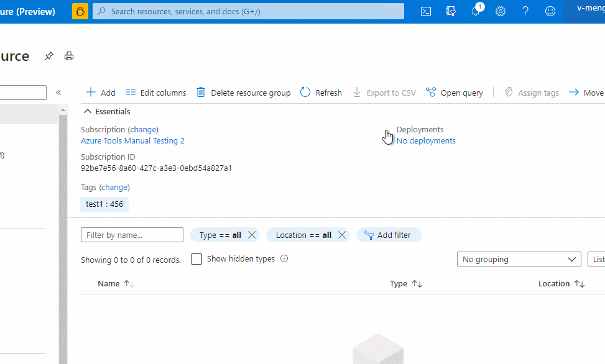Enable Show hidden types
The height and width of the screenshot is (364, 605).
196,258
